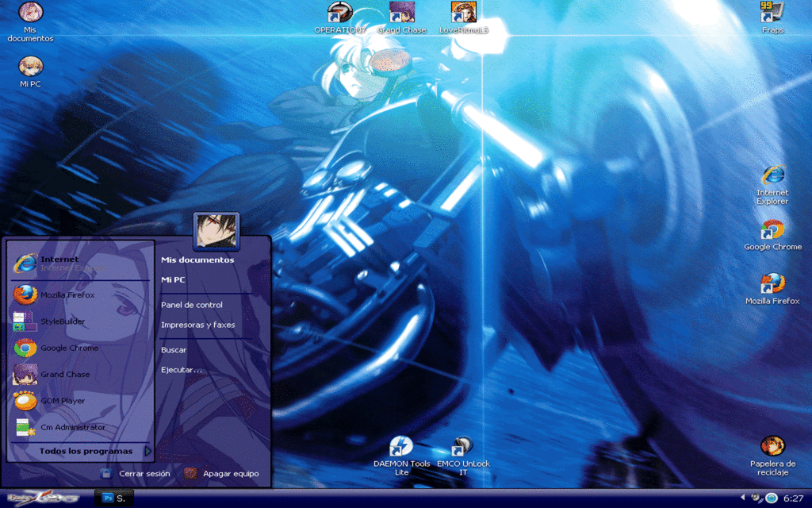This screenshot has width=812, height=508.
Task: Click bold Internet label in Start menu
Action: tap(59, 260)
